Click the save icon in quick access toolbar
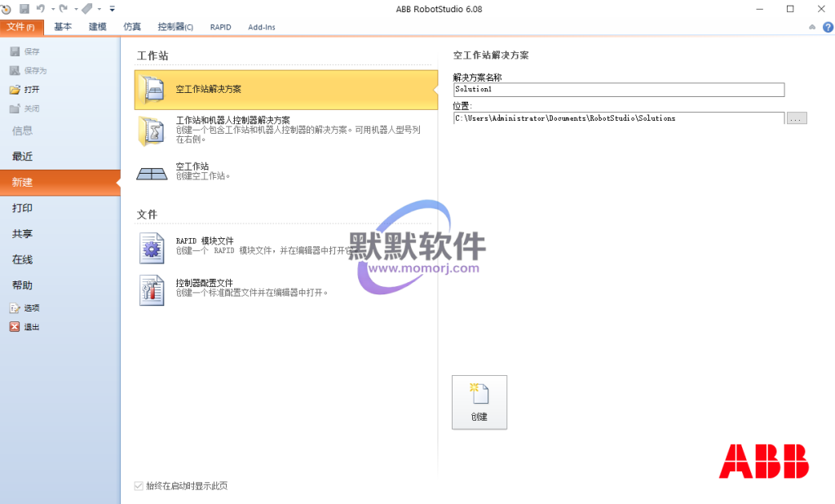The width and height of the screenshot is (835, 504). pyautogui.click(x=24, y=8)
